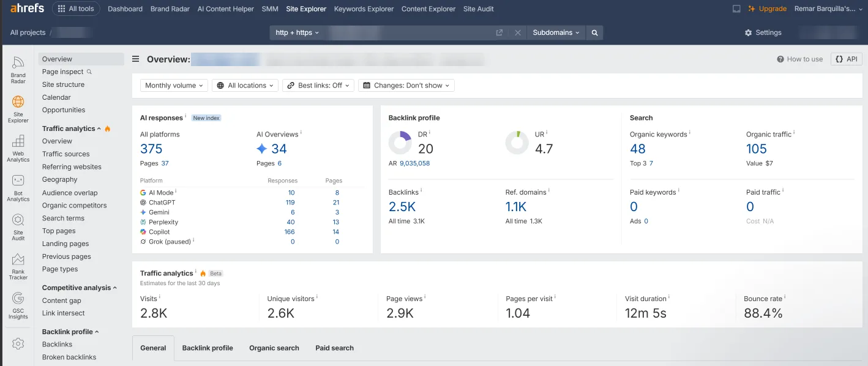Click info icon next to Organic keywords

(x=690, y=133)
